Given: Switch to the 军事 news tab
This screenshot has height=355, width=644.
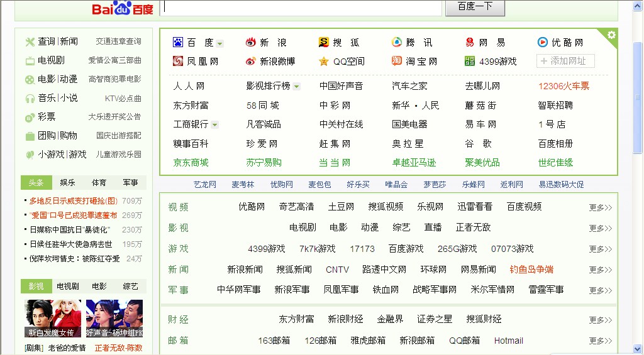Looking at the screenshot, I should tap(130, 183).
